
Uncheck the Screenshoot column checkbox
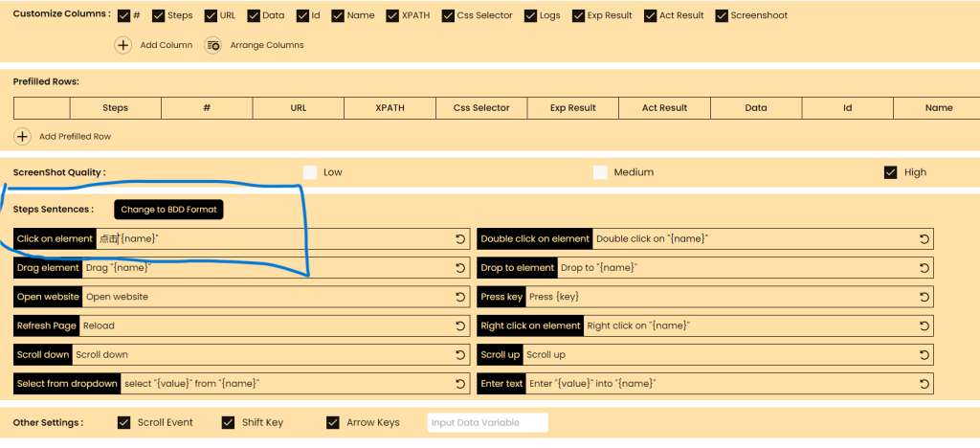[722, 15]
